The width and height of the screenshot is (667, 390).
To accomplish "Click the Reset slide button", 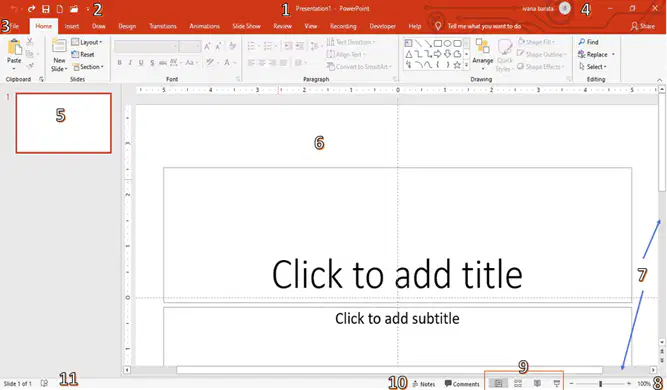I will [83, 54].
